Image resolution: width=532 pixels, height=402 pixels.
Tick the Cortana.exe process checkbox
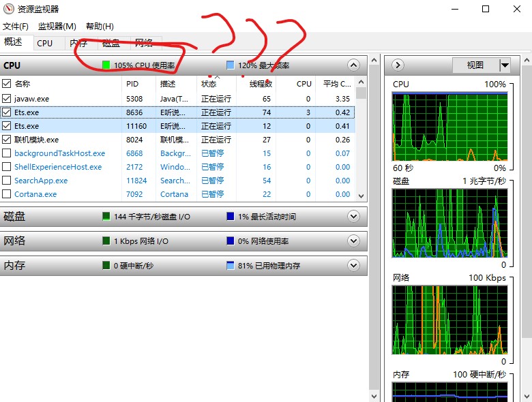pyautogui.click(x=7, y=194)
